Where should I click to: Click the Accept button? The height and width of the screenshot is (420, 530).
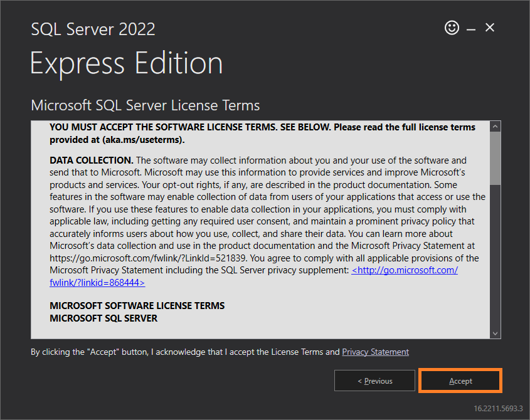460,381
